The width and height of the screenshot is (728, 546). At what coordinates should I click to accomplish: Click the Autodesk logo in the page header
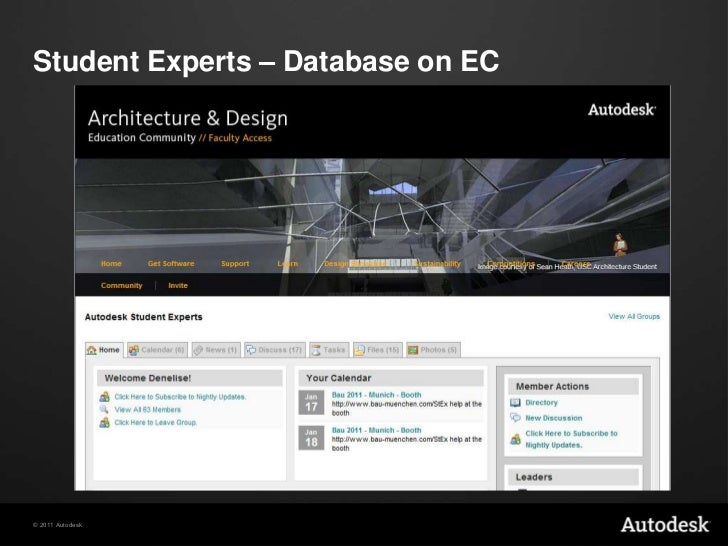[x=622, y=110]
